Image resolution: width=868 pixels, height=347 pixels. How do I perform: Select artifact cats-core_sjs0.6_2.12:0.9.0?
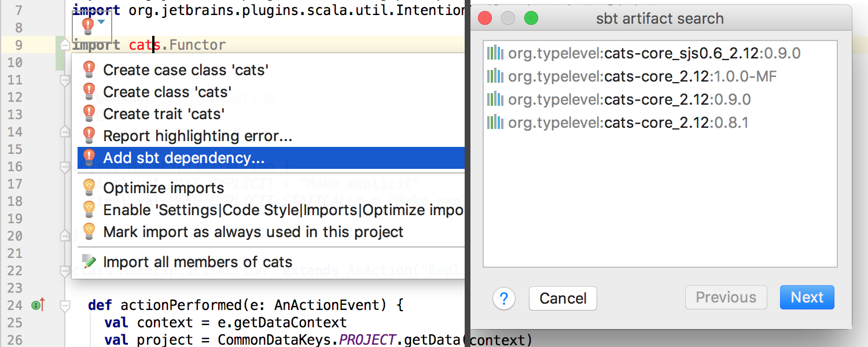(654, 53)
